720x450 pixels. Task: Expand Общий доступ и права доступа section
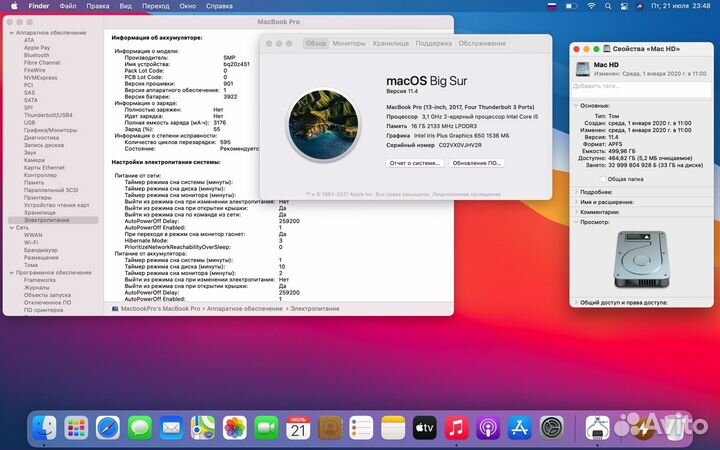click(576, 303)
